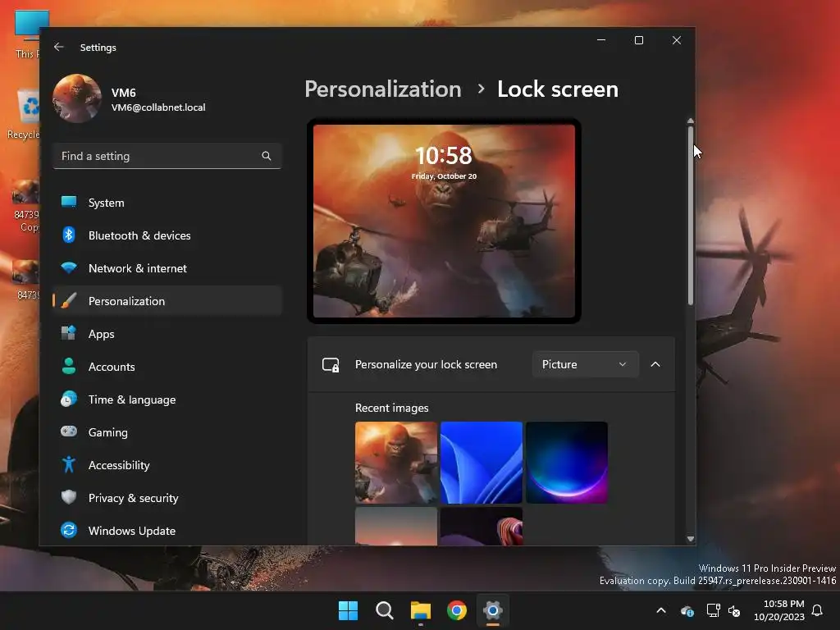Open the System settings icon

tap(69, 203)
